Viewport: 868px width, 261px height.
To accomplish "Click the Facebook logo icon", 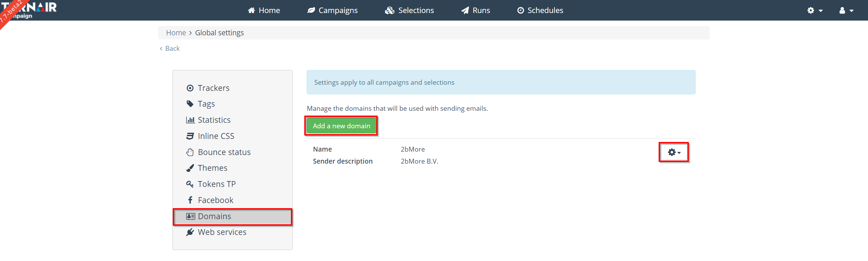I will pyautogui.click(x=190, y=200).
